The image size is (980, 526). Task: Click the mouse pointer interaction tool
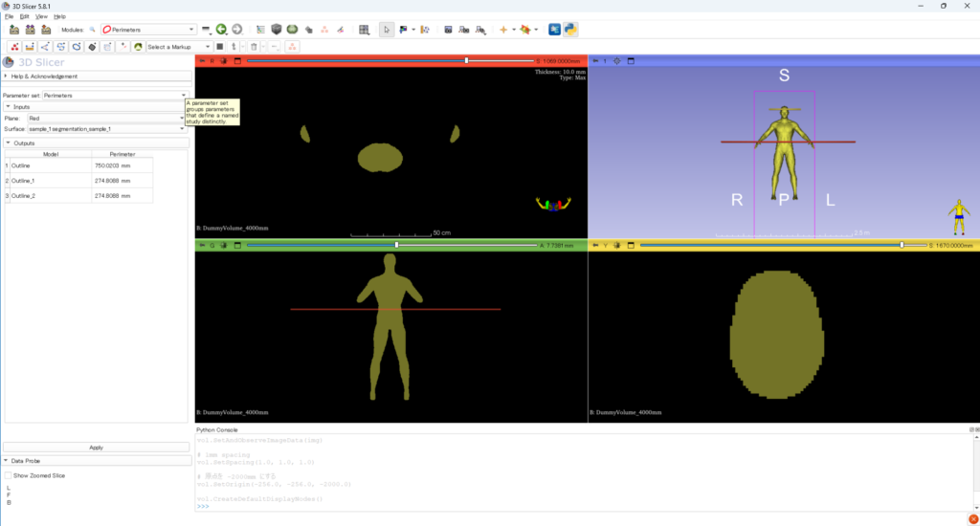point(386,30)
